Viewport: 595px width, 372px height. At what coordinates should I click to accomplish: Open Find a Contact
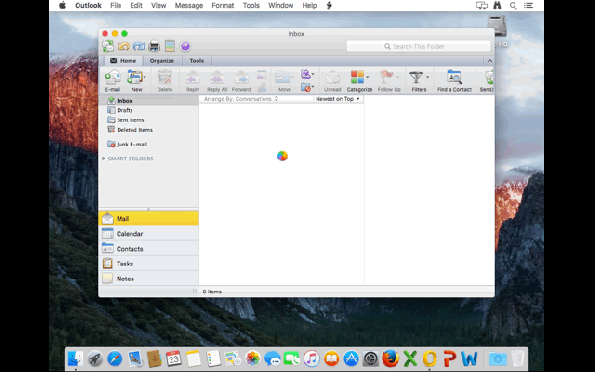(x=454, y=81)
